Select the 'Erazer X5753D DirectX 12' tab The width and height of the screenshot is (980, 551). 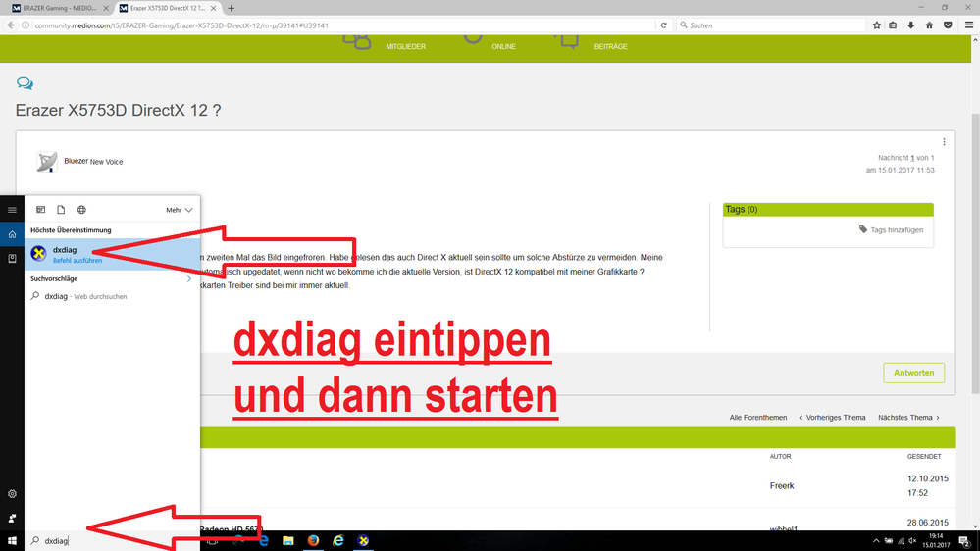pyautogui.click(x=167, y=8)
